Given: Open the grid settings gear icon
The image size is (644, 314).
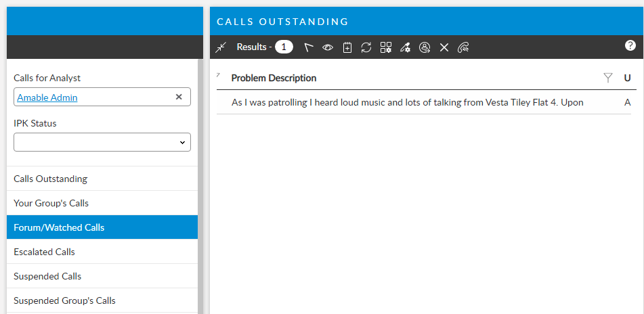Looking at the screenshot, I should [386, 47].
